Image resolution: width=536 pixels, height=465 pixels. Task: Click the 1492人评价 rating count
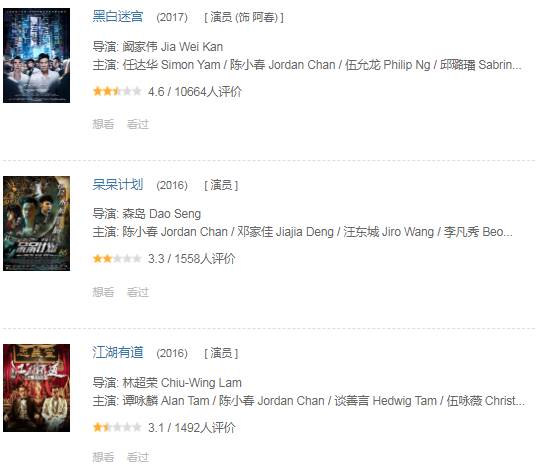[205, 427]
